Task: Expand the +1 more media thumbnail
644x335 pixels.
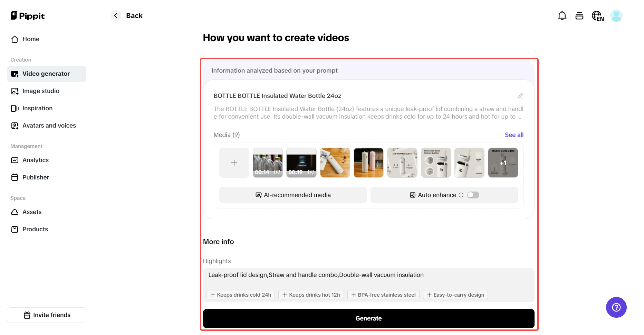Action: pyautogui.click(x=503, y=163)
